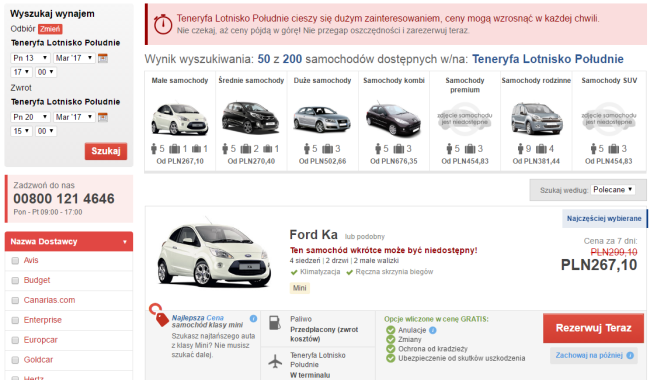The width and height of the screenshot is (650, 380).
Task: Open return minutes dropdown 00
Action: click(46, 131)
